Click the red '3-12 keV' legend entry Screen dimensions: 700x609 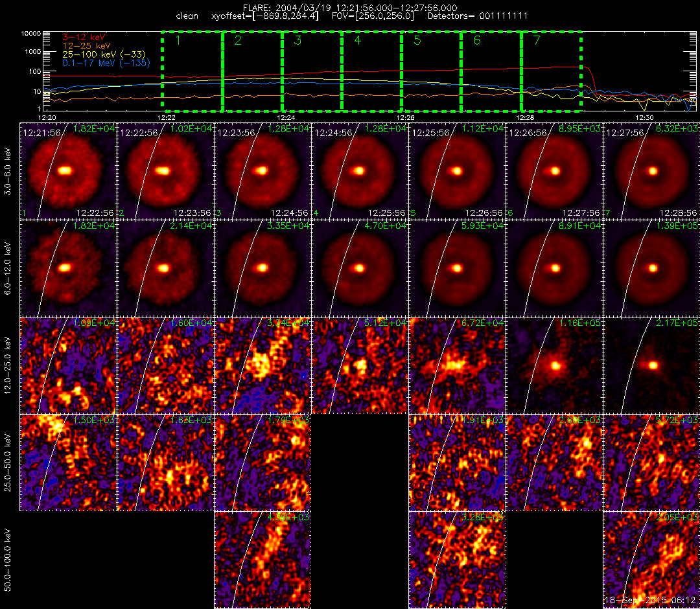click(84, 37)
